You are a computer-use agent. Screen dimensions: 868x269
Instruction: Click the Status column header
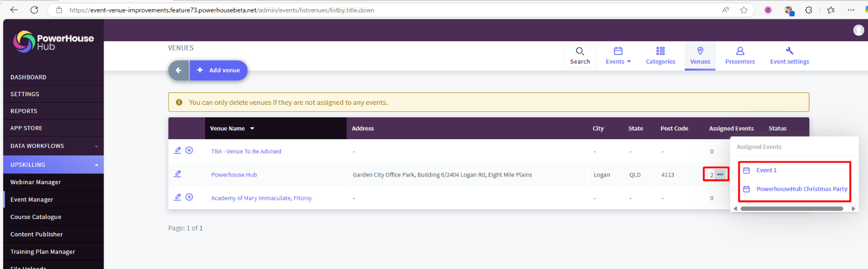(777, 129)
